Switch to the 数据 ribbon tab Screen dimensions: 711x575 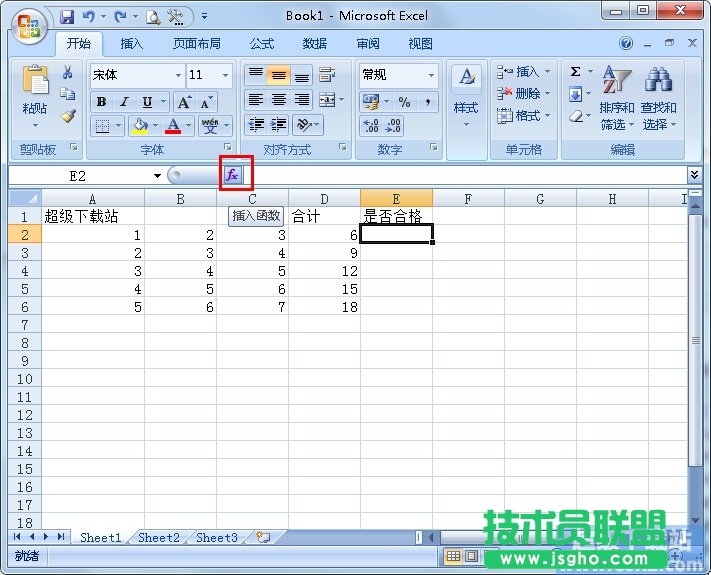tap(315, 44)
